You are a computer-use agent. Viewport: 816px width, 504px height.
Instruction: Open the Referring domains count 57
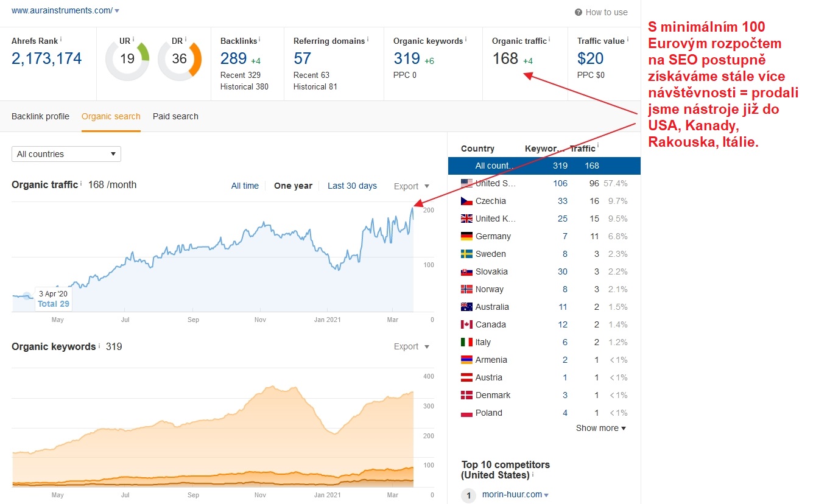pyautogui.click(x=302, y=58)
